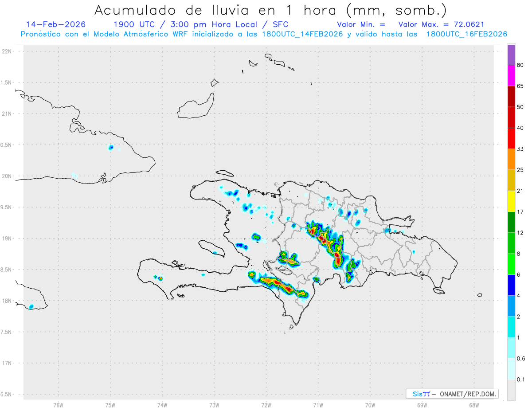The height and width of the screenshot is (411, 532).
Task: Click the longitude label '73W'
Action: pos(214,404)
